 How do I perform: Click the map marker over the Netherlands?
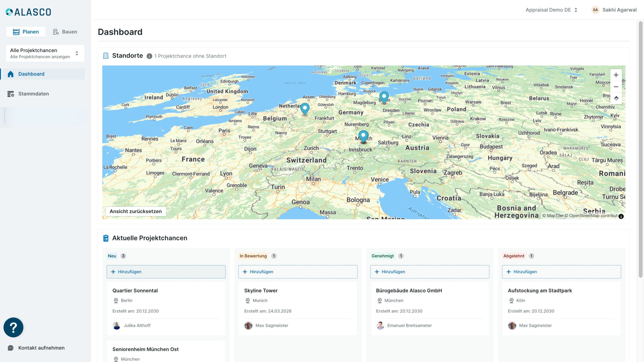pos(305,108)
